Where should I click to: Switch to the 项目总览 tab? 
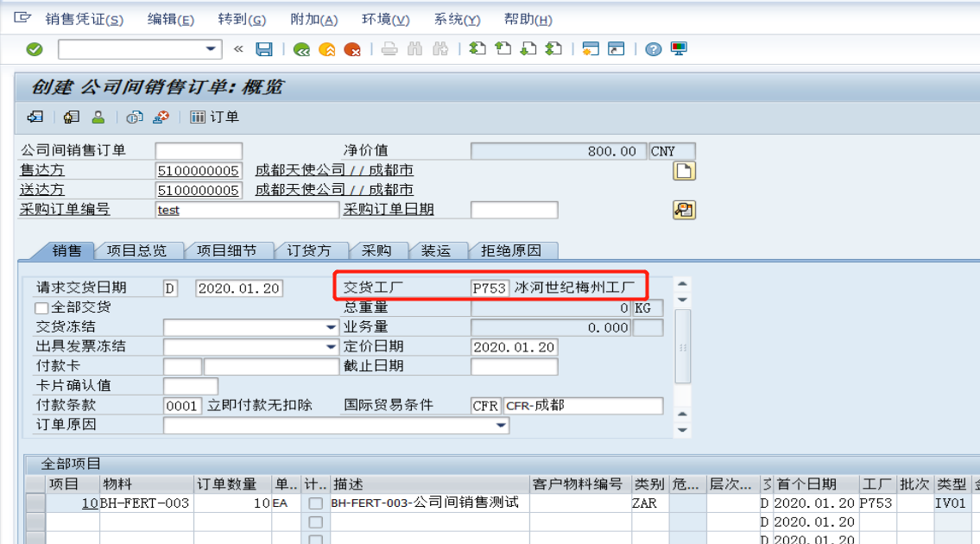(137, 250)
